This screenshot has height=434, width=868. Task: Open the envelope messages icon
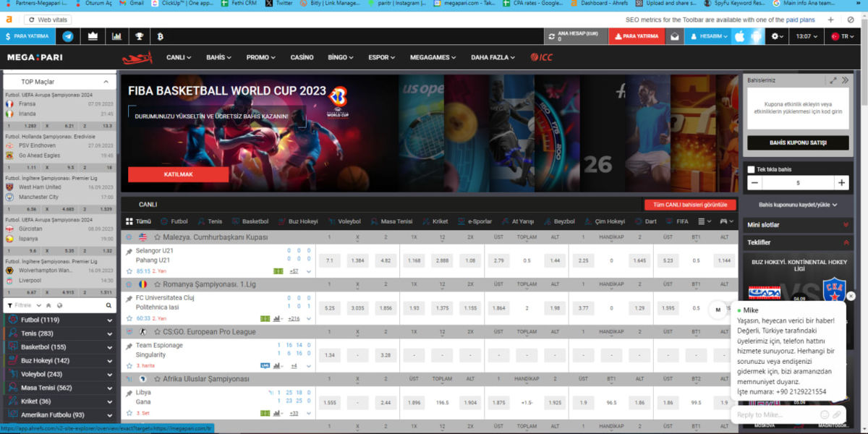[x=675, y=36]
